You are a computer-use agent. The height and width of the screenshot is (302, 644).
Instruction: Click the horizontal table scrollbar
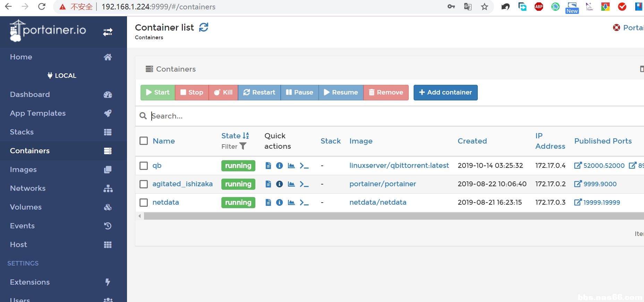point(394,216)
